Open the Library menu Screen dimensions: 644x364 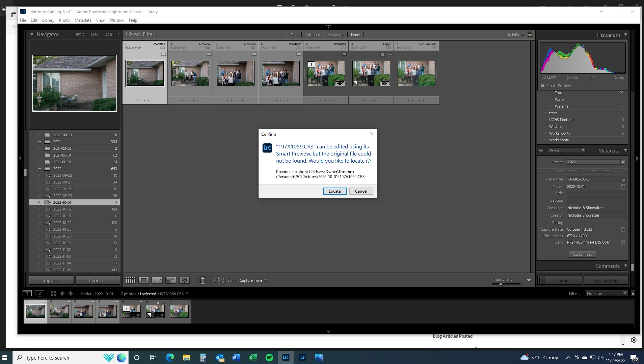click(x=48, y=20)
